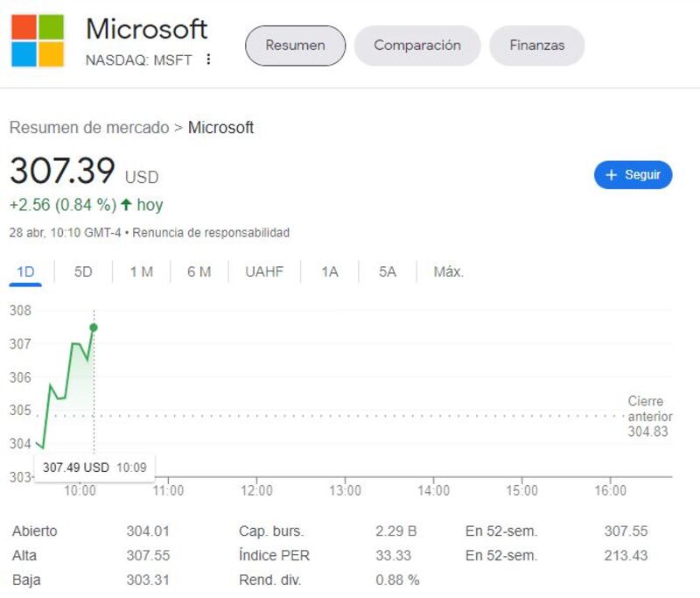Click the plus Seguir follow button

point(633,175)
